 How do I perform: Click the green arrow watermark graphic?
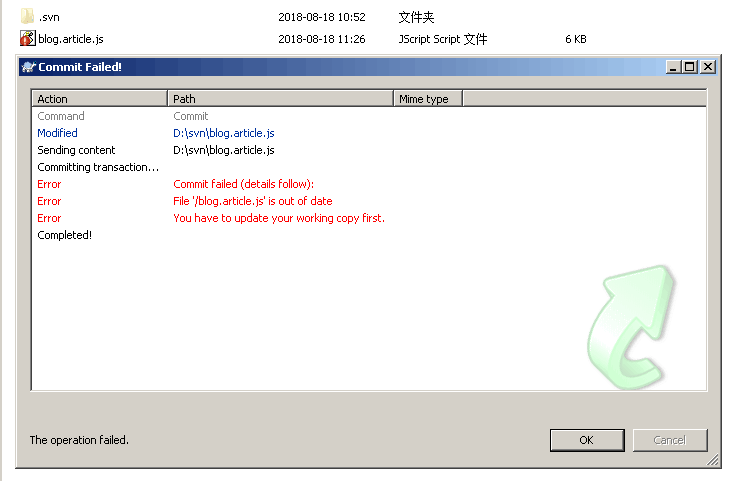(x=631, y=327)
